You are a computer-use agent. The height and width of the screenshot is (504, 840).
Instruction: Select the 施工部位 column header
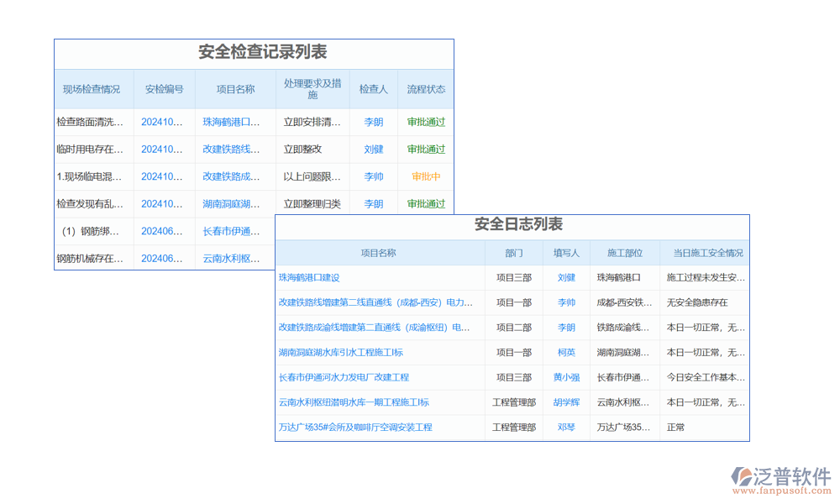click(x=624, y=253)
